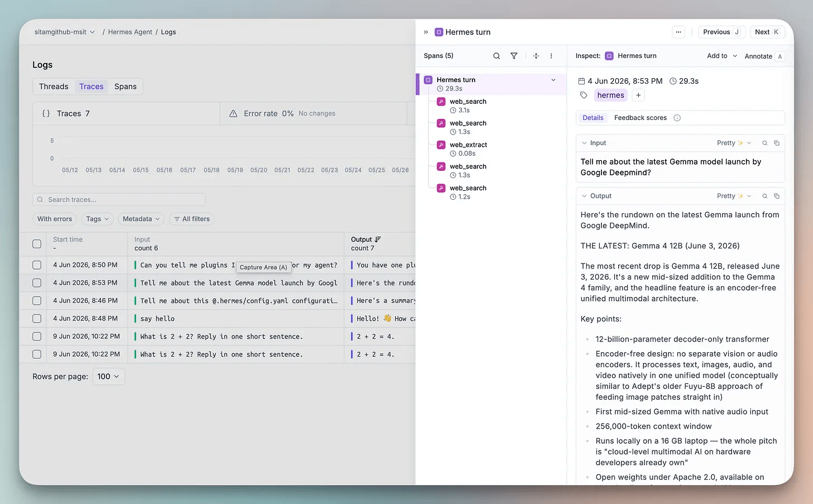The width and height of the screenshot is (813, 504).
Task: Switch to the Threads tab
Action: pos(54,87)
